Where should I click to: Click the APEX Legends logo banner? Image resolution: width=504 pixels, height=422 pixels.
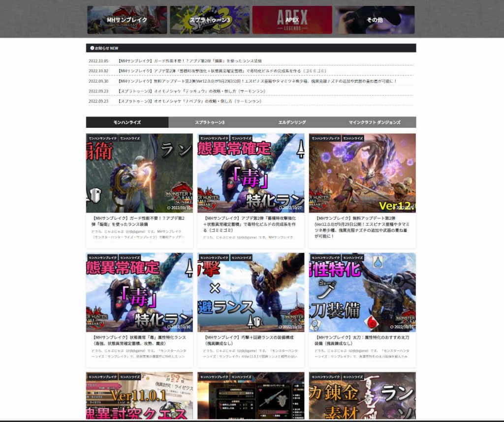(x=292, y=20)
